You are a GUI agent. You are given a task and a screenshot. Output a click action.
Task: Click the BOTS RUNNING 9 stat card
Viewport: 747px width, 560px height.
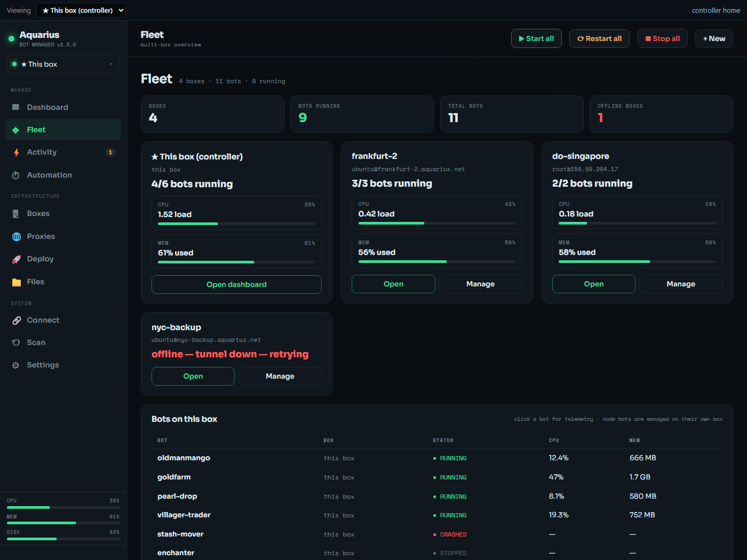pos(362,114)
